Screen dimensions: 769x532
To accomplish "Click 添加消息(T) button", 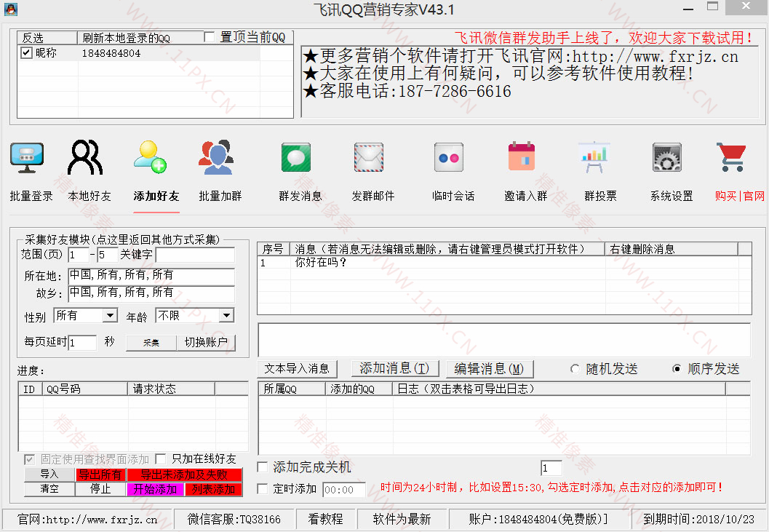I will 394,368.
